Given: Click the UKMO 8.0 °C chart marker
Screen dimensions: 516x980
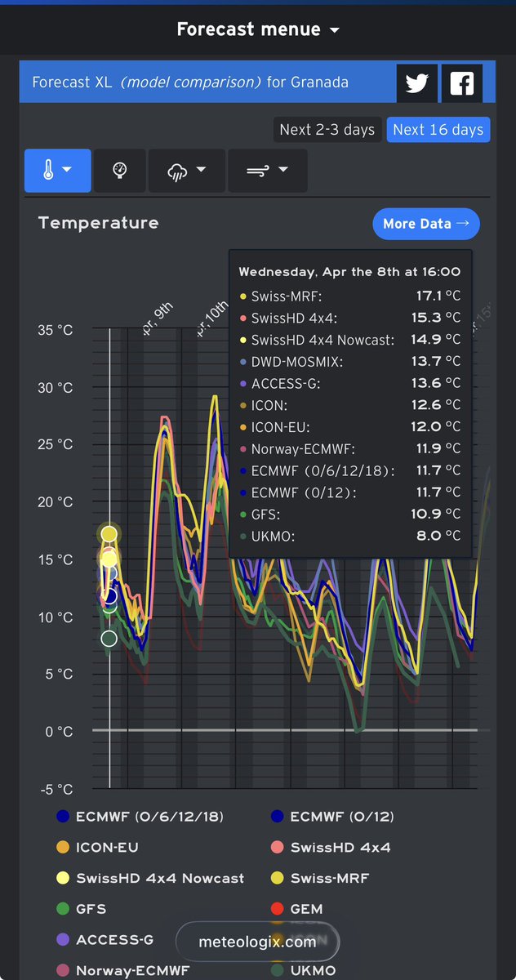Looking at the screenshot, I should click(x=109, y=639).
